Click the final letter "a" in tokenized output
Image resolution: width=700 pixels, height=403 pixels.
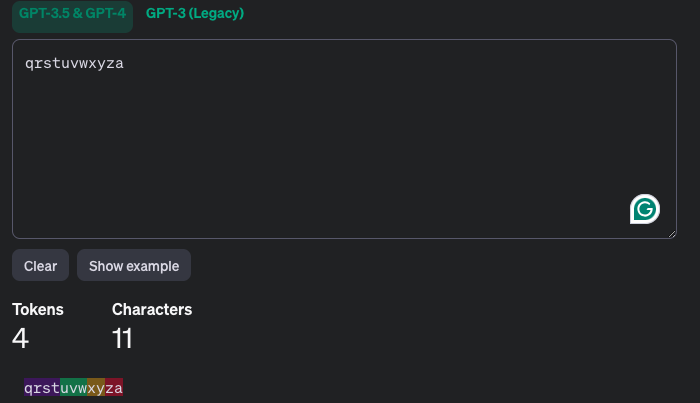pyautogui.click(x=119, y=388)
